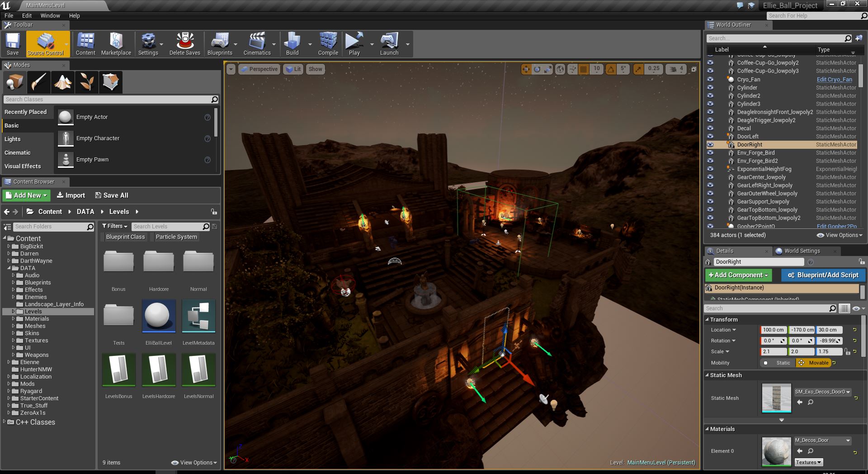Open the Blueprints toolbar icon
The height and width of the screenshot is (474, 868).
coord(220,43)
